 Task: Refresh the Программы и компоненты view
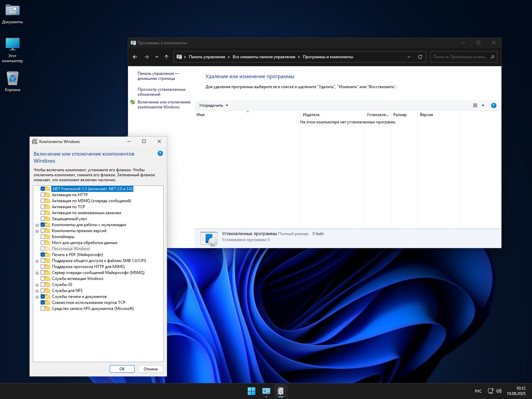(x=420, y=57)
